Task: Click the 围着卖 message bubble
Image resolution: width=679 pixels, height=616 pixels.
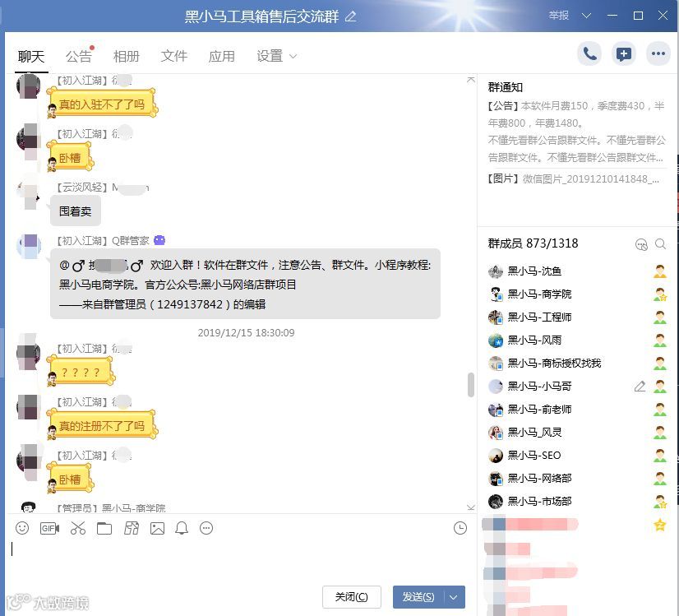Action: [x=76, y=211]
